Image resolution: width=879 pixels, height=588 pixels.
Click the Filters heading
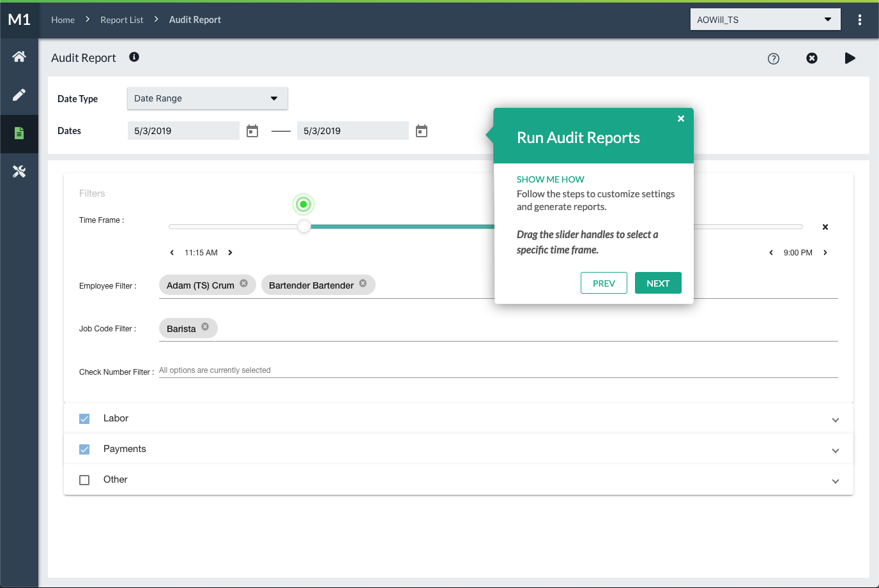coord(92,193)
